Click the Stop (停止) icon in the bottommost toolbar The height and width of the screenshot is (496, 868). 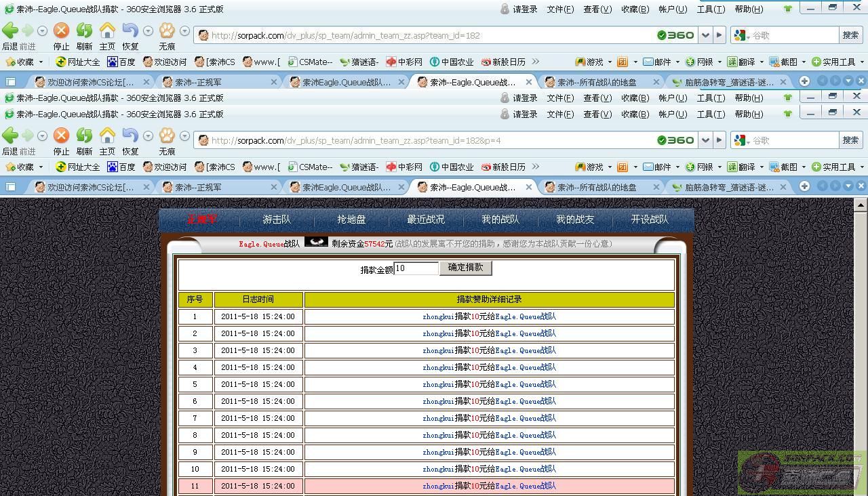pyautogui.click(x=61, y=136)
